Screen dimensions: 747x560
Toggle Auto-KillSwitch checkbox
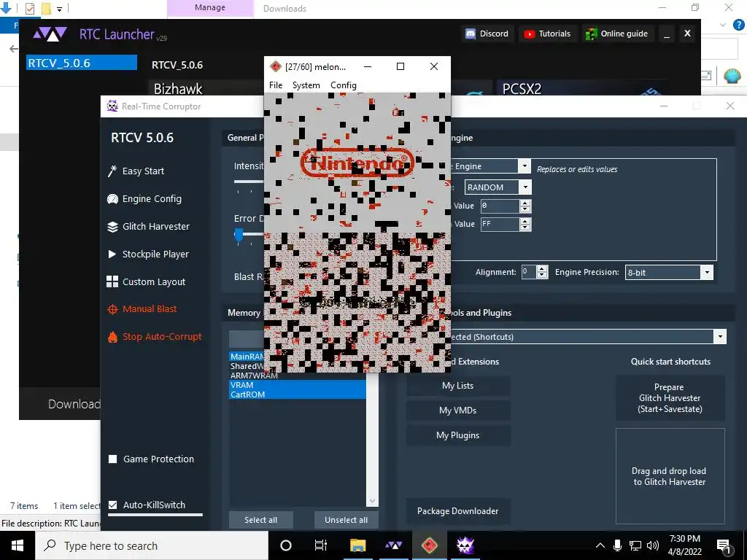coord(113,505)
